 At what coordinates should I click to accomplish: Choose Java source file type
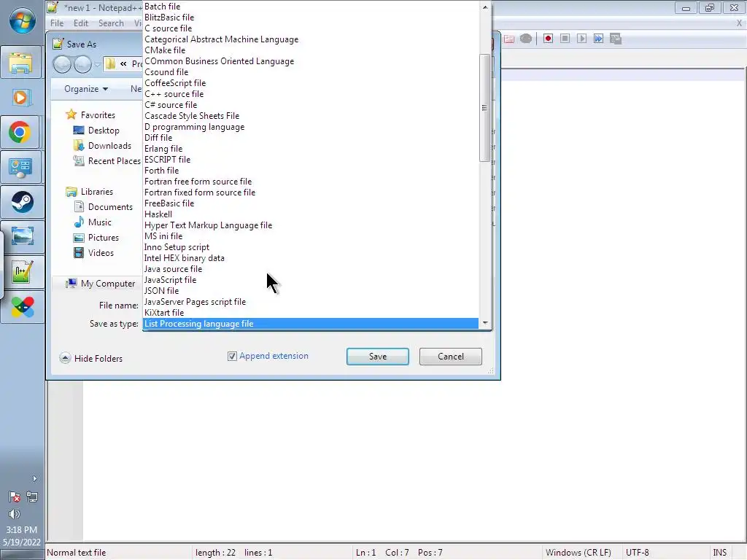[311, 269]
